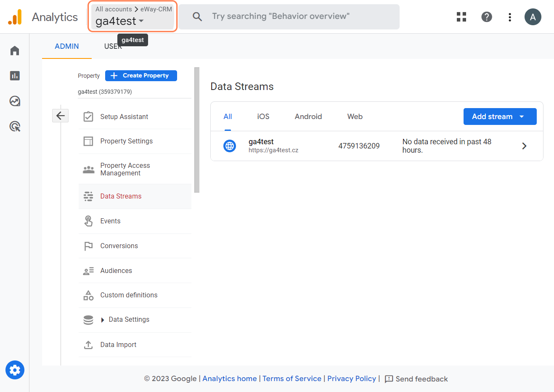The height and width of the screenshot is (392, 554).
Task: Open the ga4test stream details chevron
Action: (524, 146)
